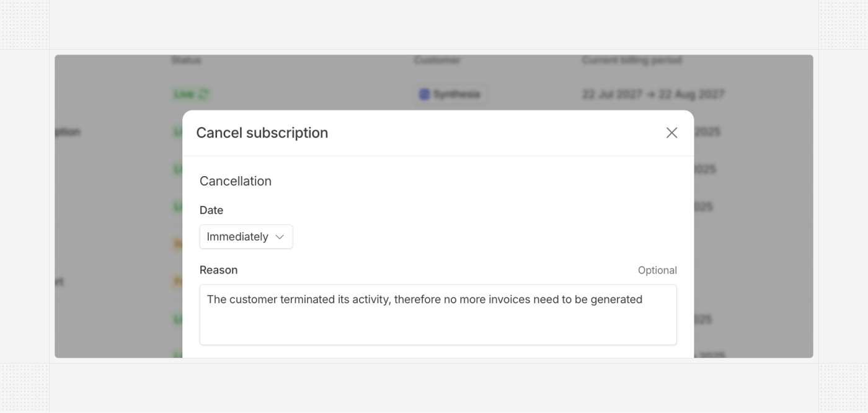Click the first orange status badge behind dialog

pos(177,244)
